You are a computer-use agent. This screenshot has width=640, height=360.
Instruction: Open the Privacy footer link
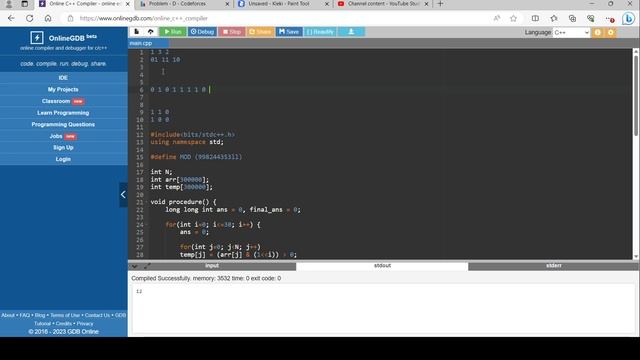click(85, 324)
